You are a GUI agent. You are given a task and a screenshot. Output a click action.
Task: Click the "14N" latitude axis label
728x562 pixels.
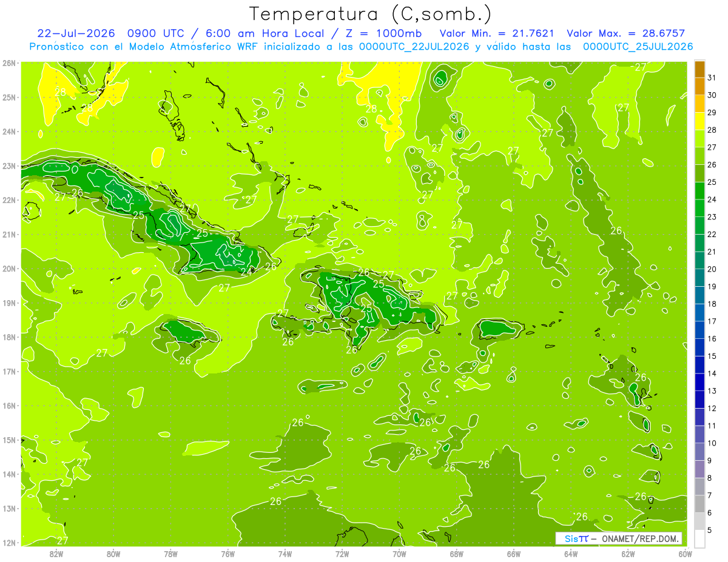8,474
